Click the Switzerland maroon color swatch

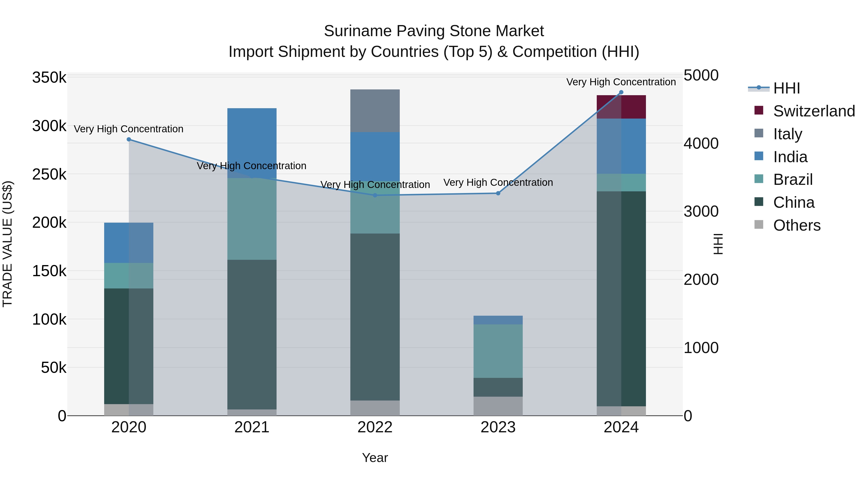pos(759,110)
